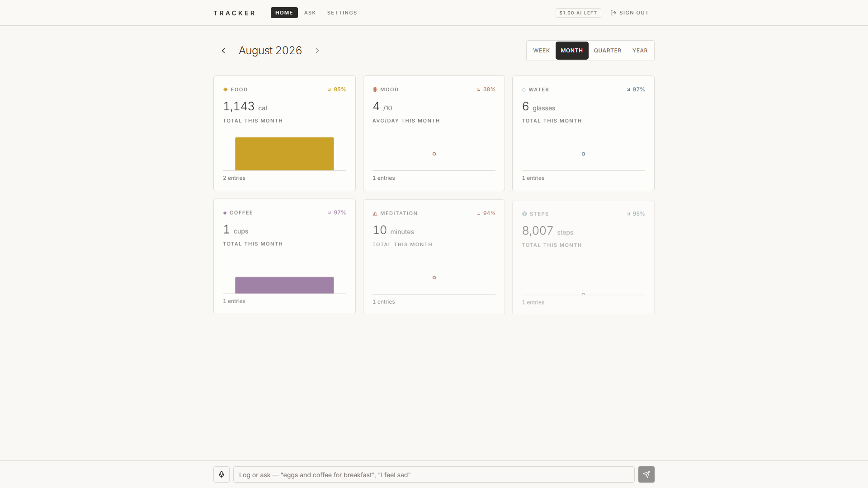Click the Mood circle icon
This screenshot has height=488, width=868.
coord(375,89)
